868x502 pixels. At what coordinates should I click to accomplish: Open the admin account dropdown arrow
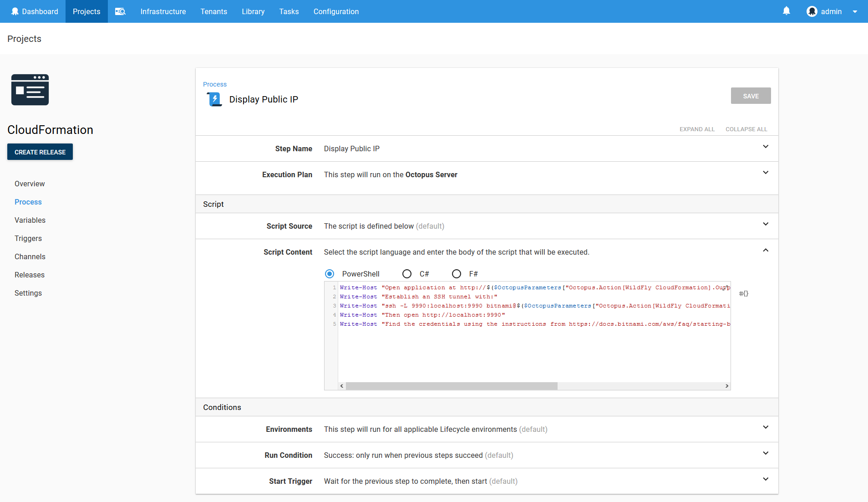pos(855,11)
